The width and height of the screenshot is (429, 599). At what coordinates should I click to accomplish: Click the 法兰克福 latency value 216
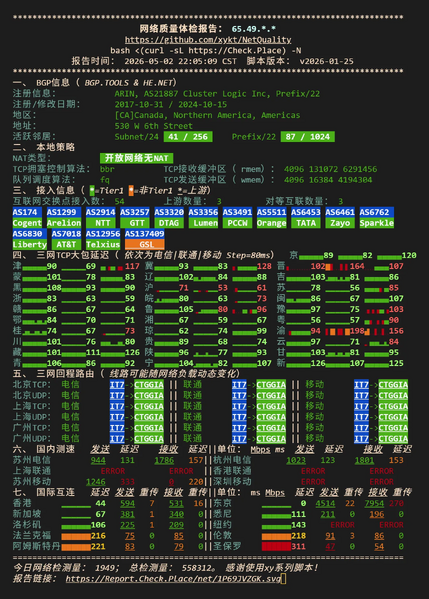(98, 536)
